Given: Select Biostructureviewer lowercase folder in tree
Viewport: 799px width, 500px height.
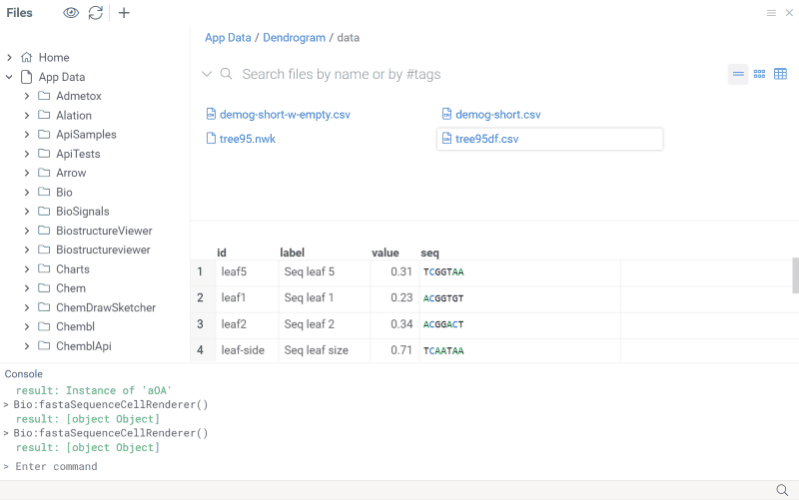Looking at the screenshot, I should pyautogui.click(x=103, y=250).
